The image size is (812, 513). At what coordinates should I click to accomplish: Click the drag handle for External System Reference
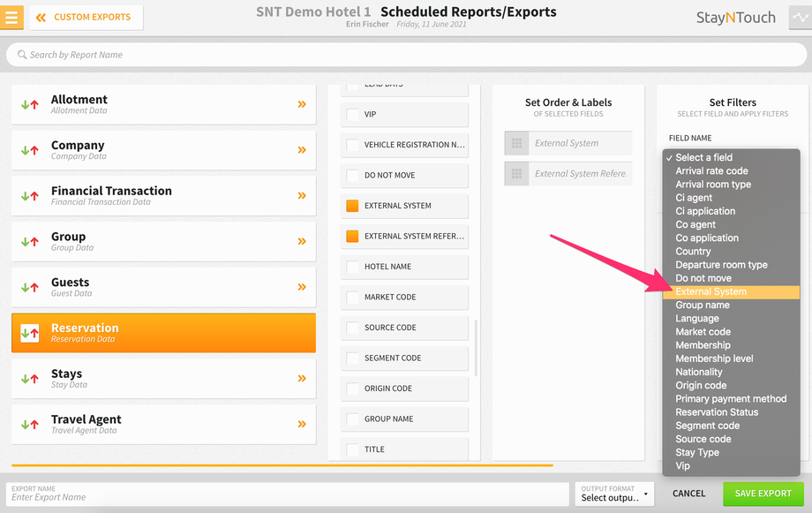517,174
